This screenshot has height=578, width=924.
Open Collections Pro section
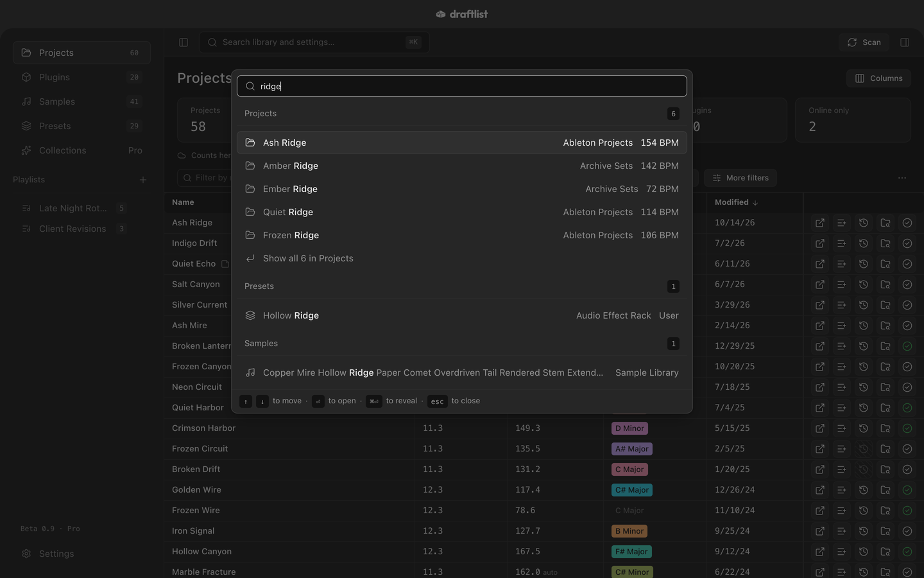(x=81, y=150)
